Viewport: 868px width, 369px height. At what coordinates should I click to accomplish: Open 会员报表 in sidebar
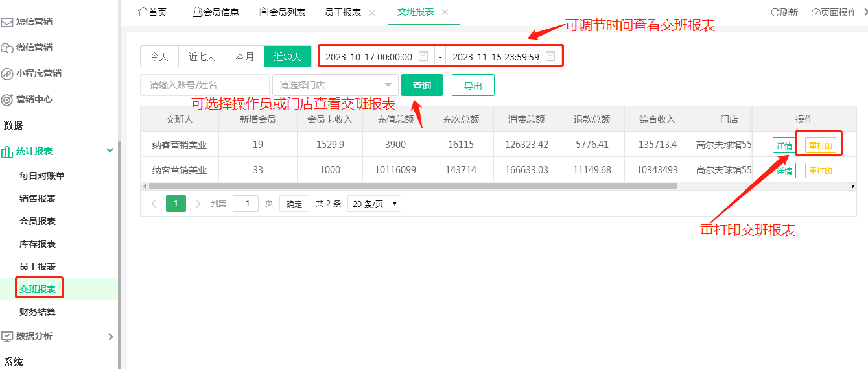(x=38, y=221)
